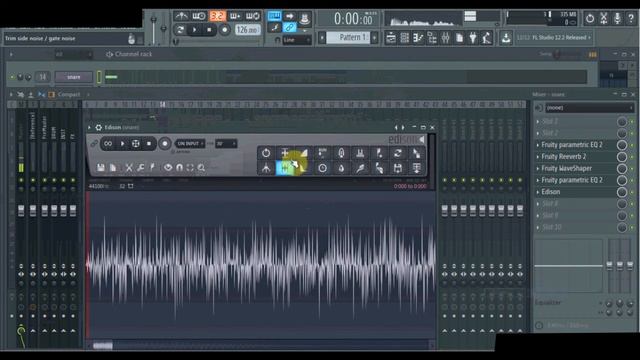Click the next pattern arrow beside Pattern 1
The image size is (640, 360).
pyautogui.click(x=374, y=38)
